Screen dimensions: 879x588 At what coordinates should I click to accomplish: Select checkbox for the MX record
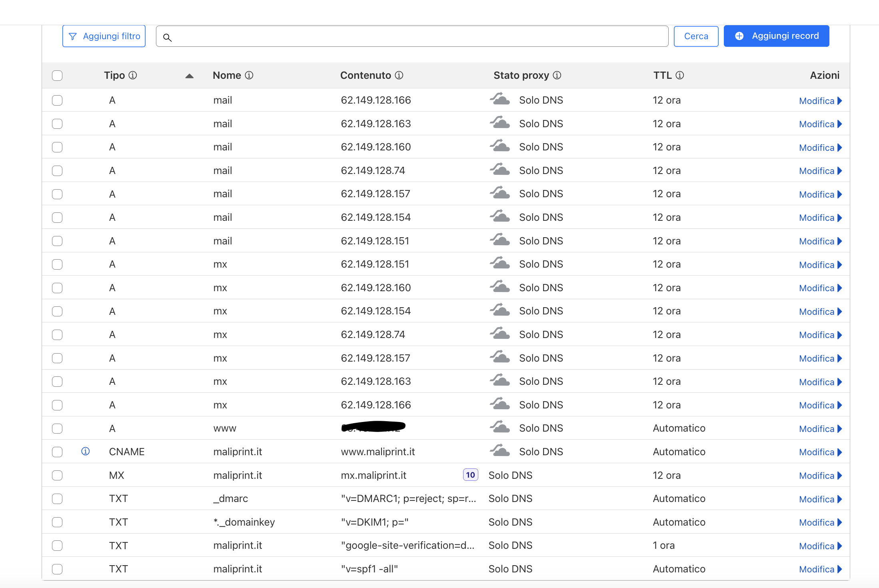pos(57,476)
